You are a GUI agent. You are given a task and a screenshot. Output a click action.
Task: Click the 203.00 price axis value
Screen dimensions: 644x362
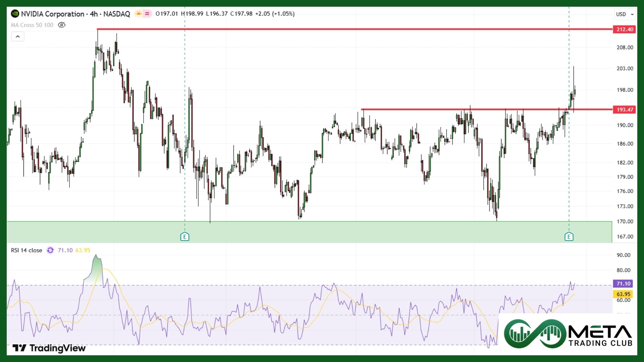tap(625, 68)
